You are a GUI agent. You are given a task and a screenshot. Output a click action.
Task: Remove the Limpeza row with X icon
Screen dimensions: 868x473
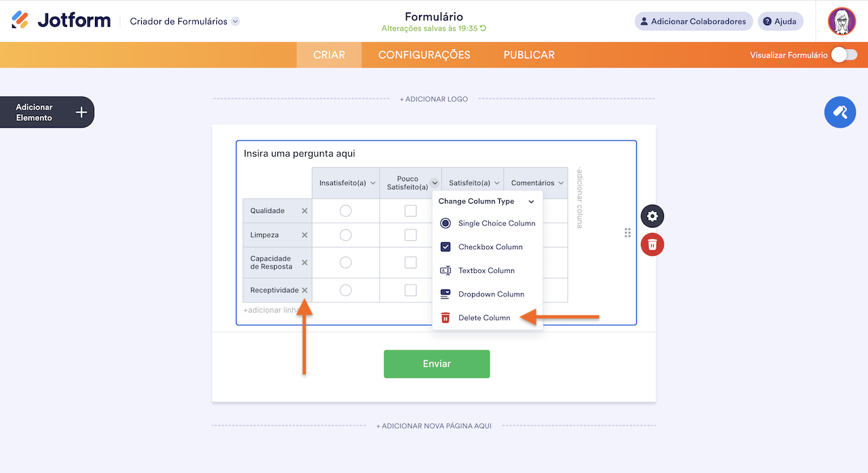(304, 235)
